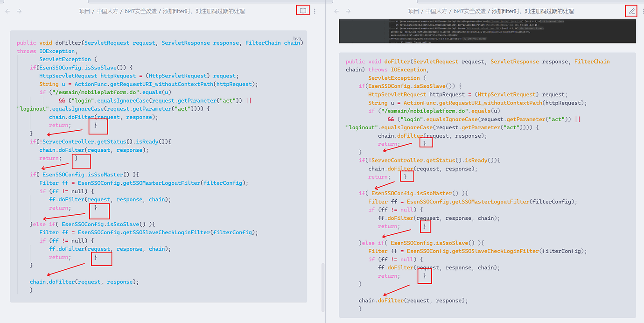Go forward using right pane's forward arrow

click(348, 11)
